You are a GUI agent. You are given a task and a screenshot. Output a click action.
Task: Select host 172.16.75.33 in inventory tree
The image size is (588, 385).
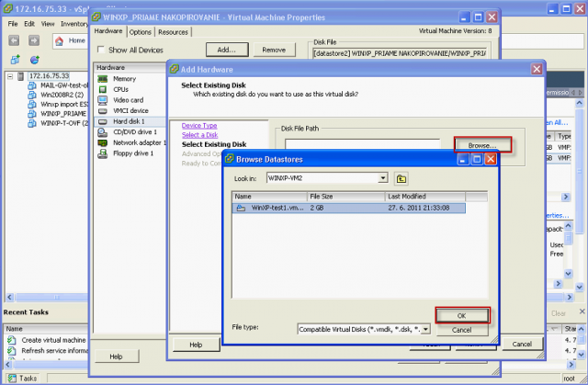tap(49, 76)
